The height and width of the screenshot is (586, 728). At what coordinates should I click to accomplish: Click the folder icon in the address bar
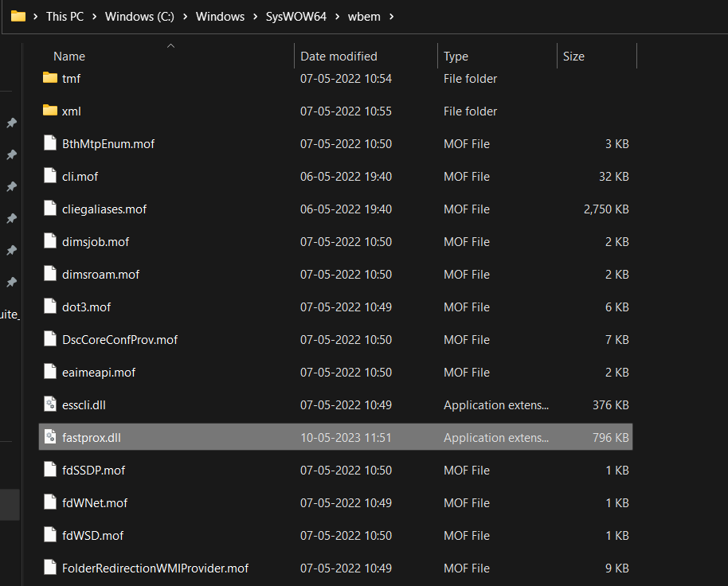click(x=18, y=16)
